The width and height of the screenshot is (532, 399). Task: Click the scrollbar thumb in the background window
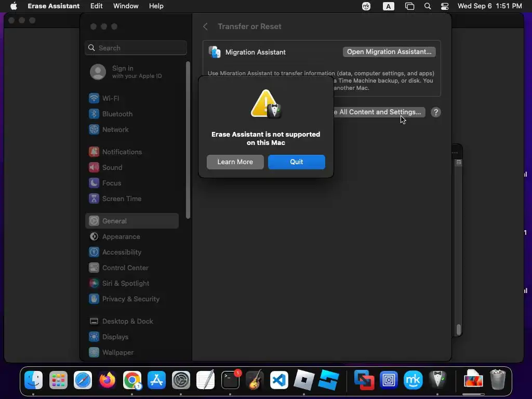pyautogui.click(x=459, y=329)
